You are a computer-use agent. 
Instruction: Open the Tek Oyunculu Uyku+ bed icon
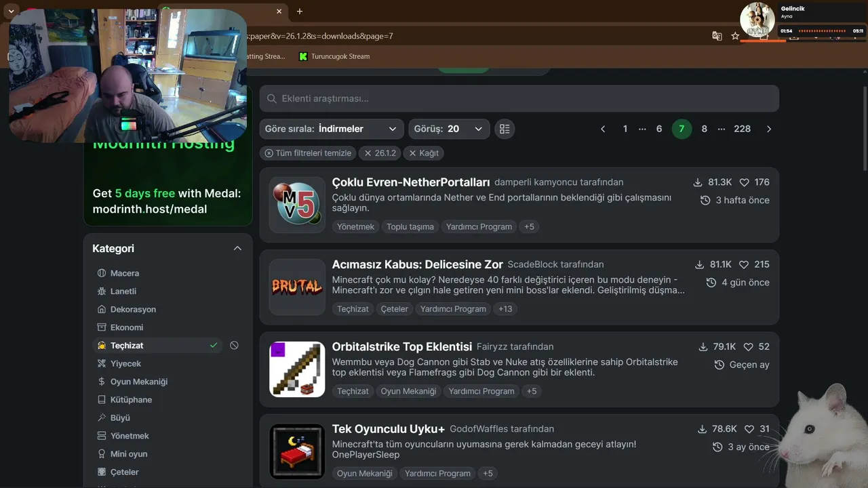click(x=297, y=451)
